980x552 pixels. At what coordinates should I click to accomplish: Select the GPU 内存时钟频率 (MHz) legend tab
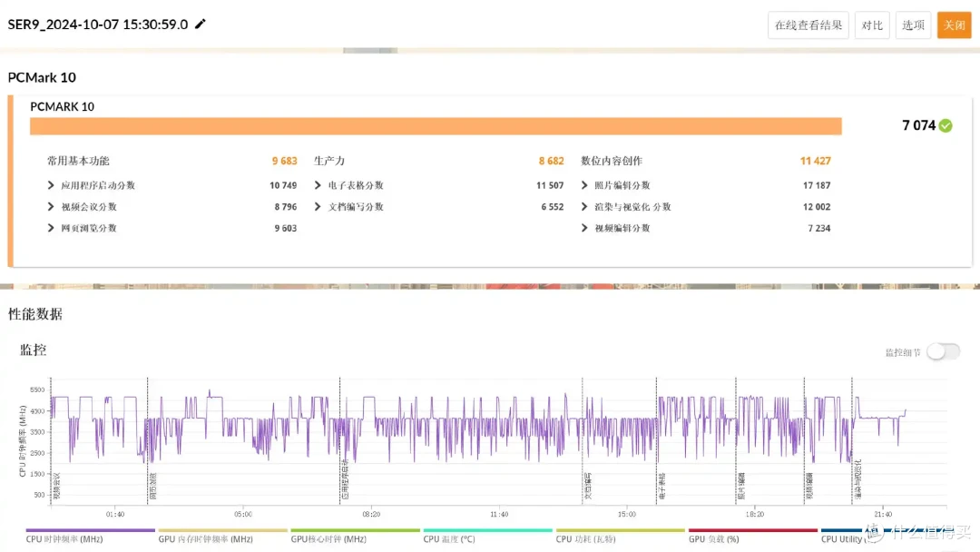[222, 537]
